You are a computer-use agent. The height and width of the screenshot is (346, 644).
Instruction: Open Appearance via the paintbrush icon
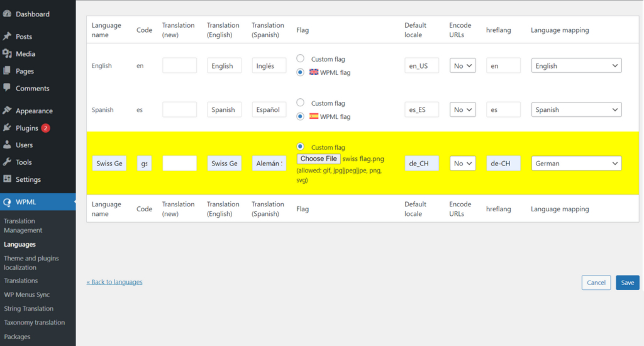[7, 111]
